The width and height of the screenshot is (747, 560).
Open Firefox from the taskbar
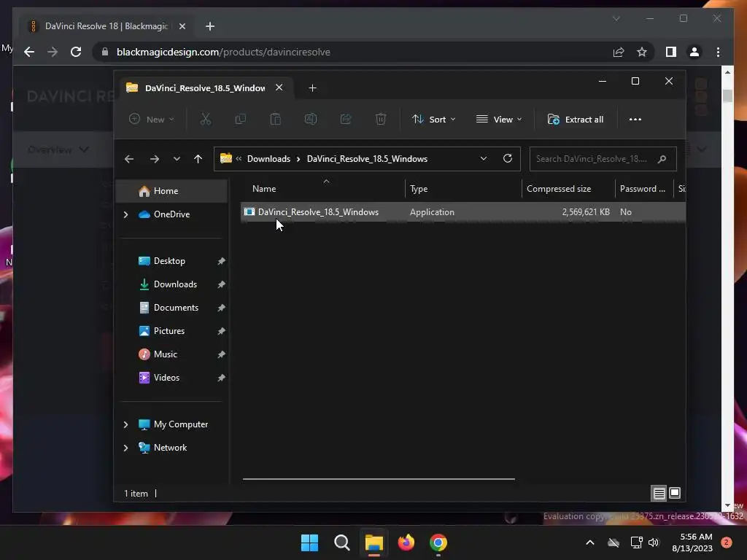pyautogui.click(x=406, y=542)
